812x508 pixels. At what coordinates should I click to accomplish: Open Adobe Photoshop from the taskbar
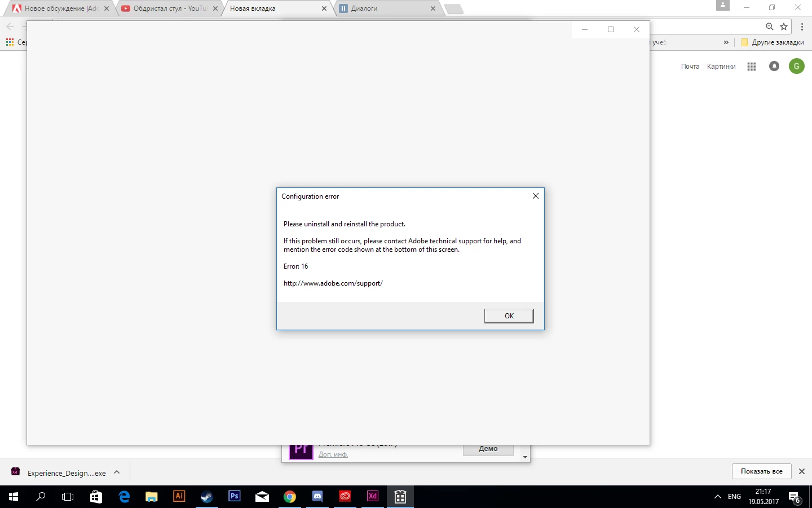tap(235, 497)
